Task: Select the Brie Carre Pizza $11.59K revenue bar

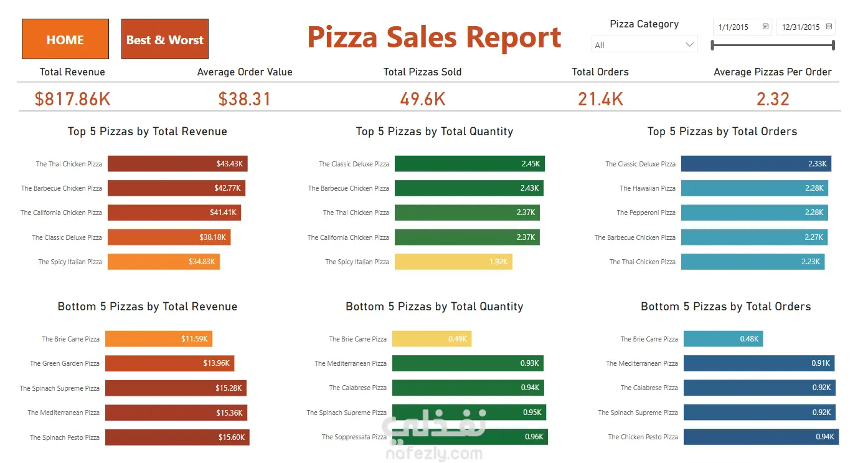Action: [x=159, y=339]
